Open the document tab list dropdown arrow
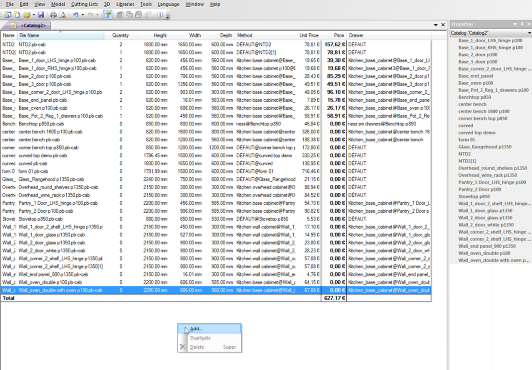The width and height of the screenshot is (532, 370). tap(436, 25)
